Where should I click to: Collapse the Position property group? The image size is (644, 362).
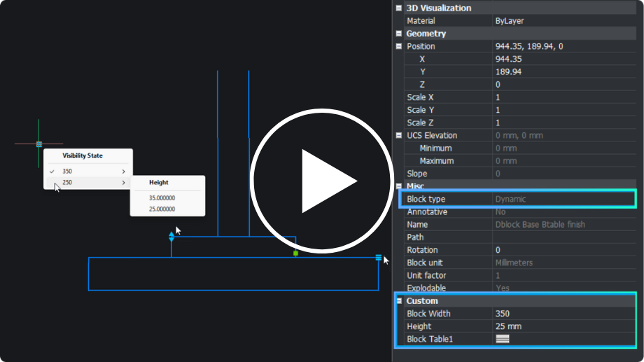399,46
